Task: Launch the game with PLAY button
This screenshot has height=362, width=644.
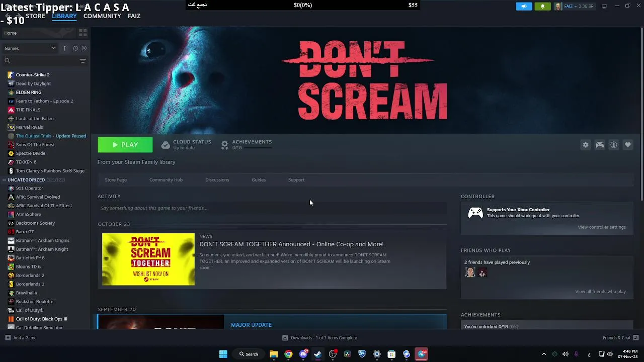Action: (x=125, y=145)
